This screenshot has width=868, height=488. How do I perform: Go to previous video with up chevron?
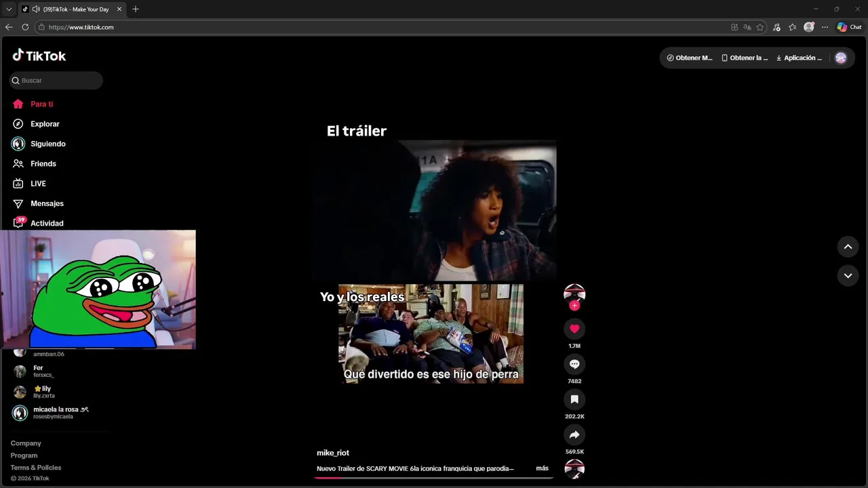point(848,247)
